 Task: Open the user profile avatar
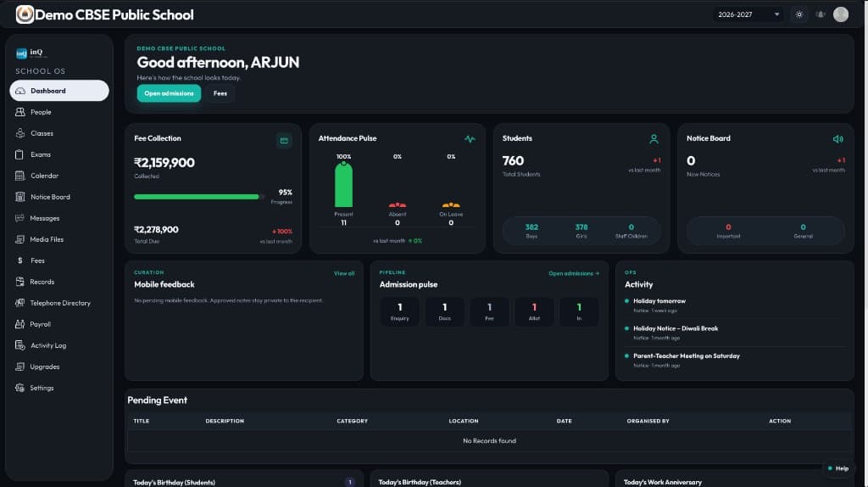pyautogui.click(x=841, y=14)
